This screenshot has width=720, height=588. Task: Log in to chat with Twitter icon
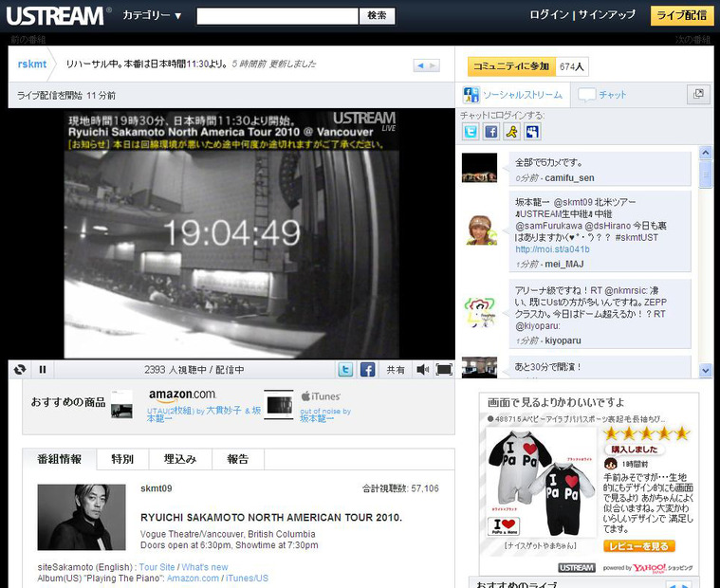pos(471,132)
